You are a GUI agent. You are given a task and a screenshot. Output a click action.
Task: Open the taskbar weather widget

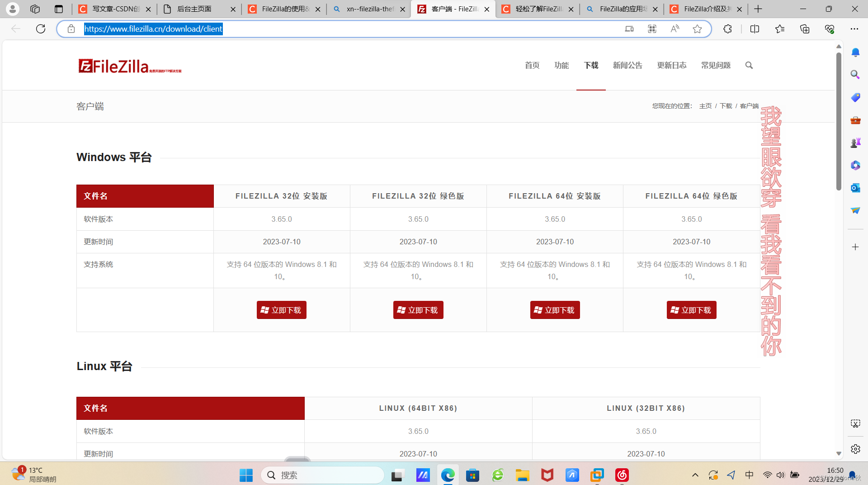(x=34, y=475)
